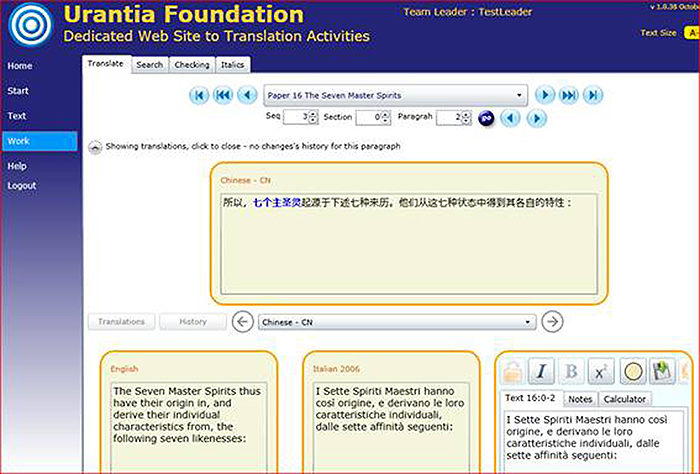Click the Translations button

[x=121, y=322]
